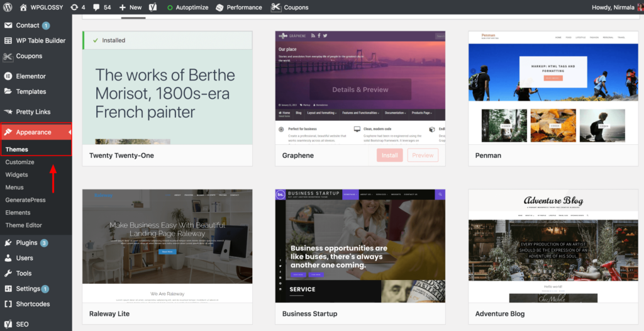This screenshot has height=331, width=644.
Task: Click the Pretty Links star icon
Action: (8, 111)
